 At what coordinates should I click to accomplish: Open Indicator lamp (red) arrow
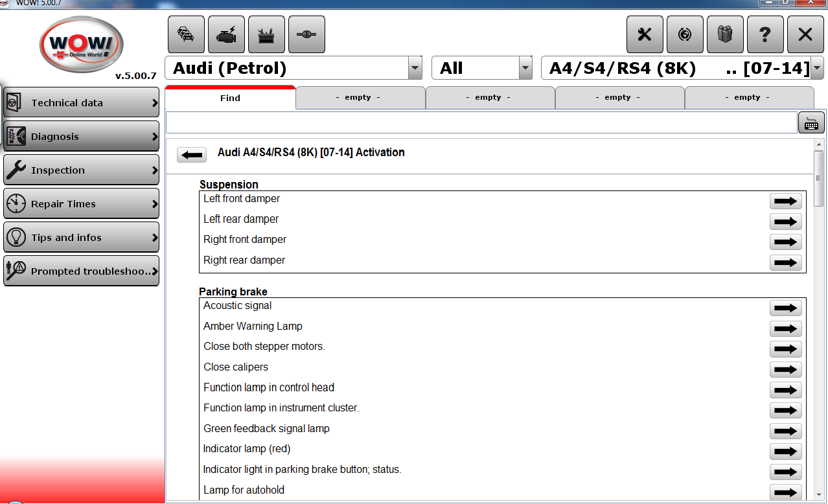coord(785,452)
